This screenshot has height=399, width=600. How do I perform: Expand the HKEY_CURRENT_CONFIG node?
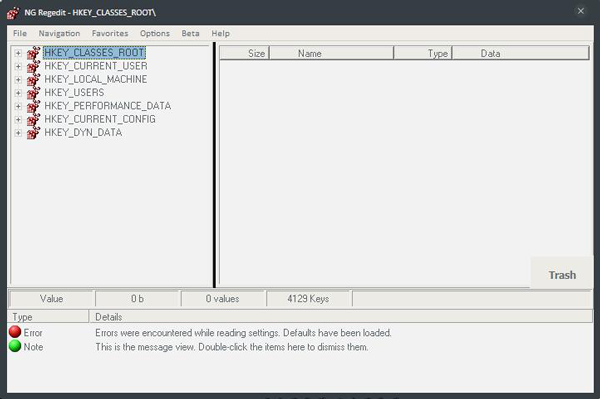18,119
